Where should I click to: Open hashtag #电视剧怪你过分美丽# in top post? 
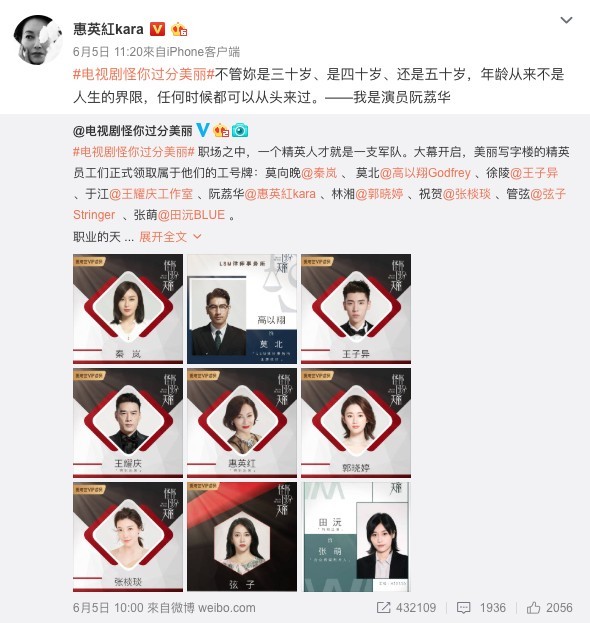[x=144, y=74]
